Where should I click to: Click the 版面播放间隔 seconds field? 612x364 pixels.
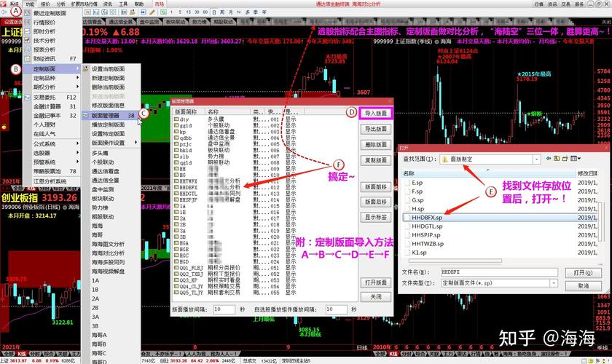tap(224, 309)
